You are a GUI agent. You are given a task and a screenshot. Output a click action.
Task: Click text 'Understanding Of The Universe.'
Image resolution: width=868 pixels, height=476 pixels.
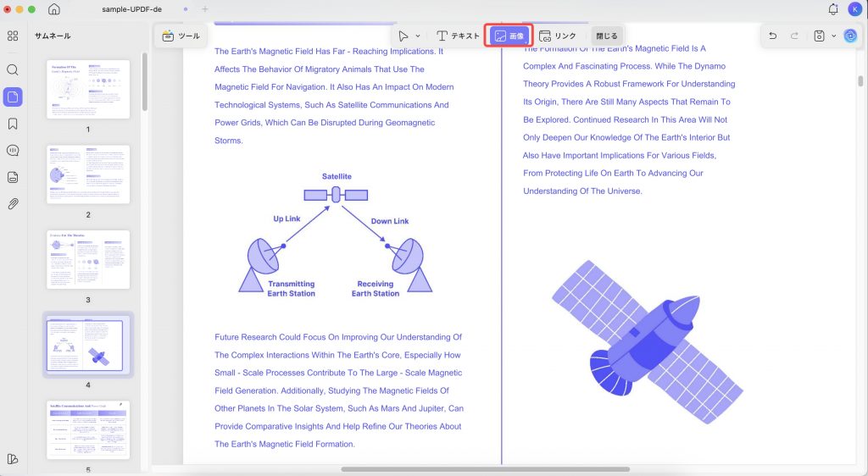point(583,191)
